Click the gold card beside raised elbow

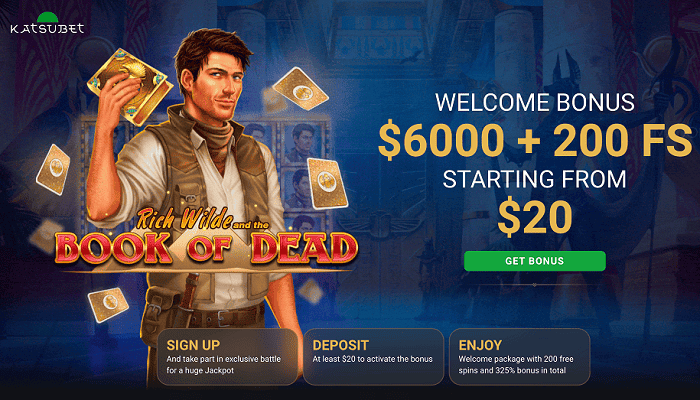pyautogui.click(x=54, y=169)
